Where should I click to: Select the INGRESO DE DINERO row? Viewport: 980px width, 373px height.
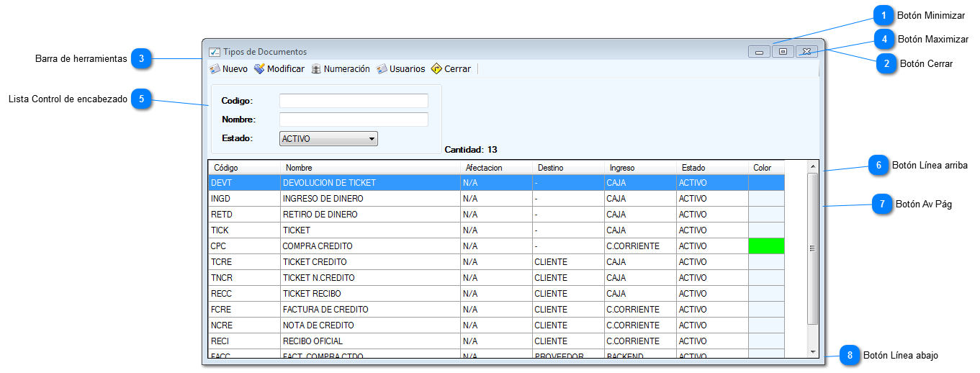pyautogui.click(x=496, y=199)
